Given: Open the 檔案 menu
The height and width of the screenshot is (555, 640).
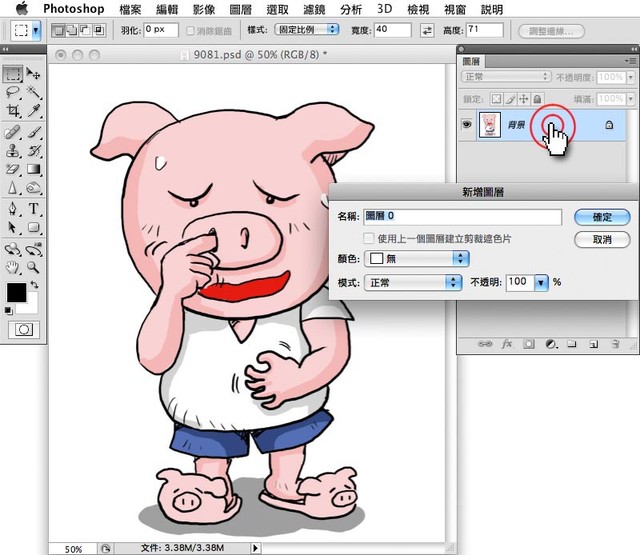Looking at the screenshot, I should tap(130, 9).
